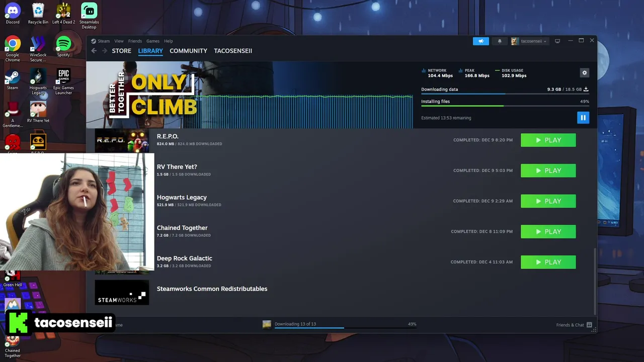The height and width of the screenshot is (362, 644).
Task: Open Steam notifications bell
Action: tap(500, 41)
